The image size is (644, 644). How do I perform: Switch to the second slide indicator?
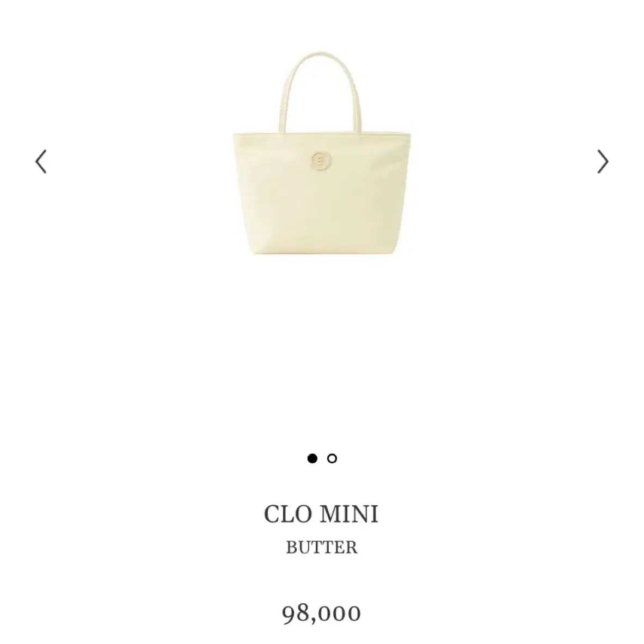click(x=332, y=458)
